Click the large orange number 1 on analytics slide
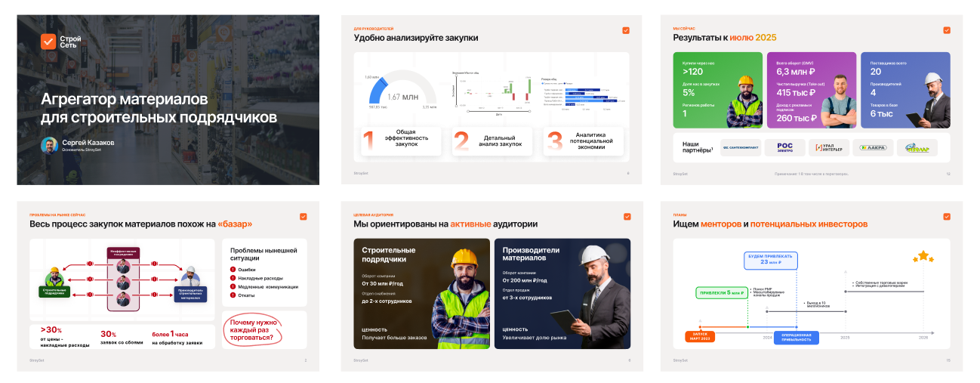This screenshot has width=980, height=383. click(368, 142)
